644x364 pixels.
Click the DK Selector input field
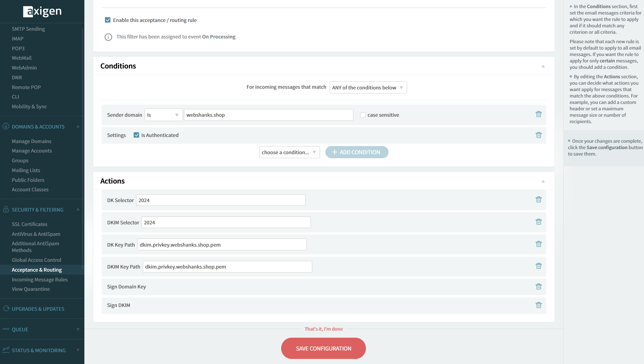[221, 200]
